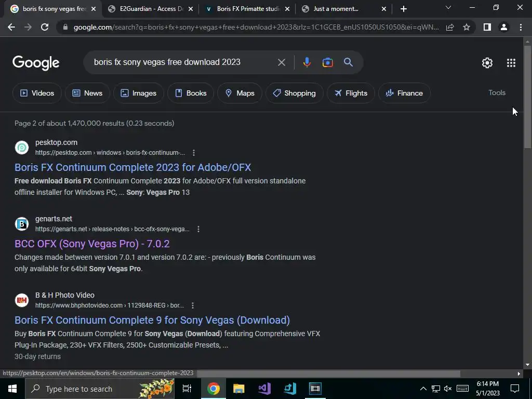Filter results by Maps

point(240,93)
